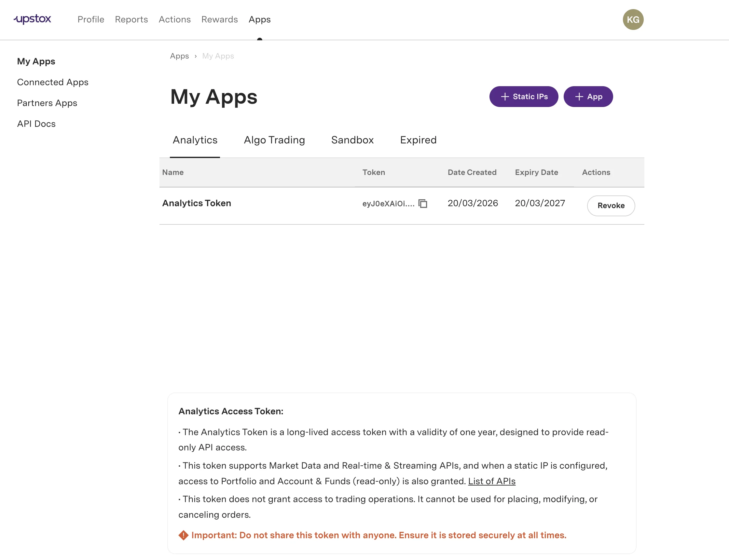The height and width of the screenshot is (560, 729).
Task: Open the Profile menu
Action: coord(91,19)
